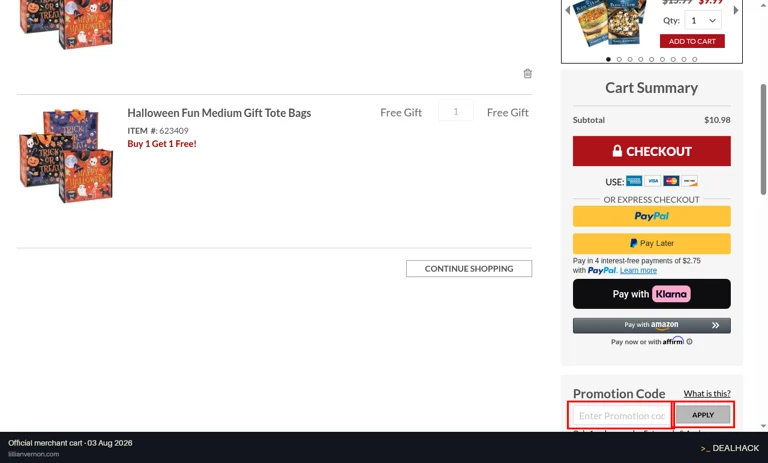768x463 pixels.
Task: Click the Visa card icon
Action: (652, 181)
